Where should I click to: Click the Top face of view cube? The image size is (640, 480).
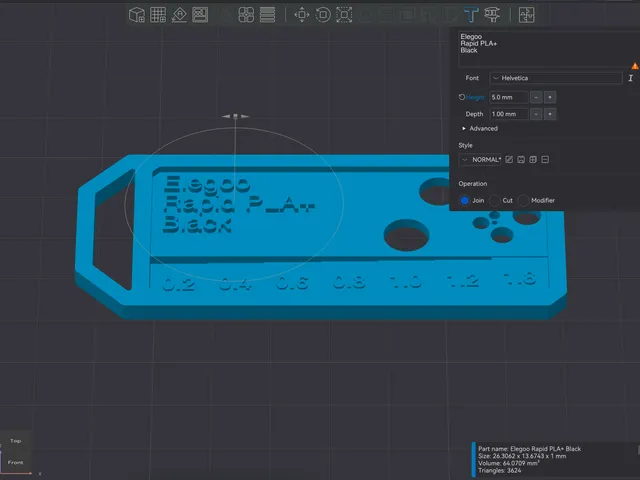(16, 441)
